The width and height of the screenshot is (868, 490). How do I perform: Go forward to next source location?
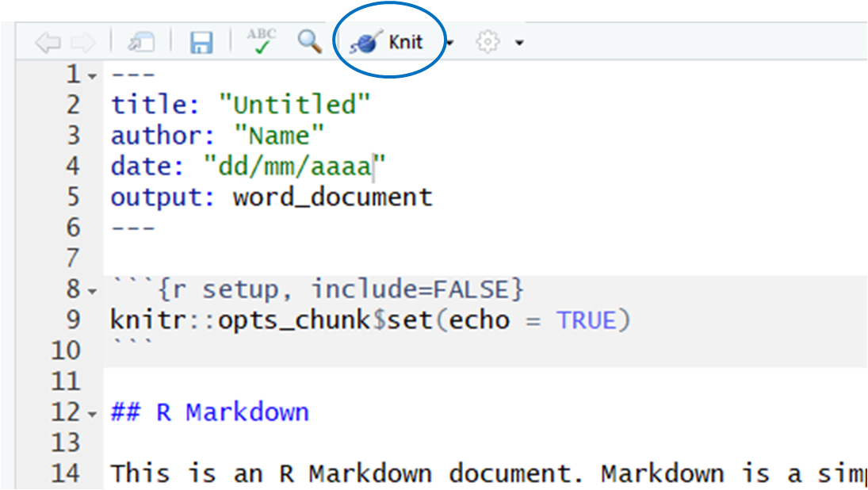click(82, 43)
